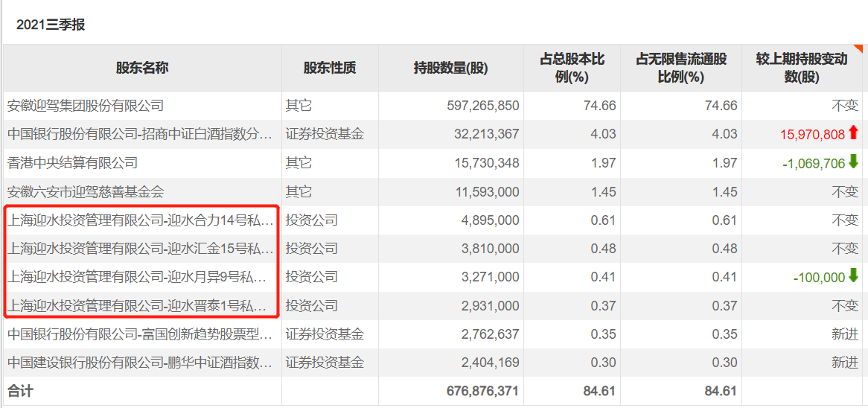
Task: Click the change value -1,069,706
Action: pos(814,163)
